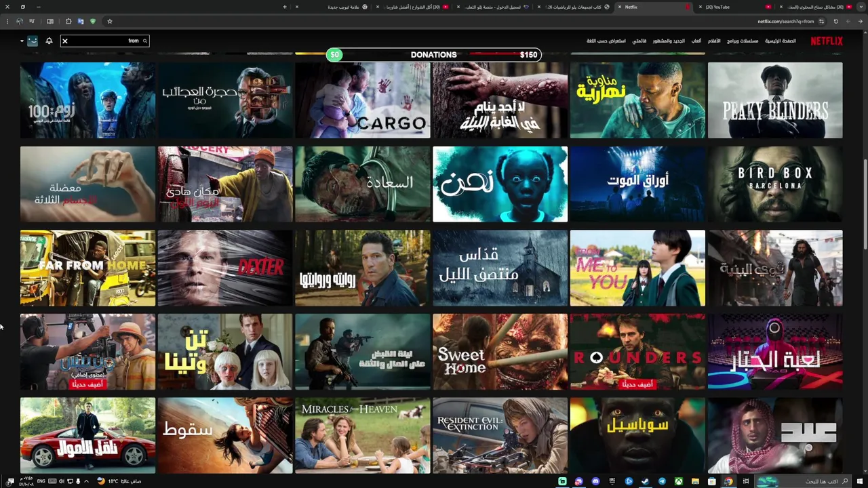Open ناقل الأموال red car thumbnail
The image size is (868, 488).
pos(87,435)
